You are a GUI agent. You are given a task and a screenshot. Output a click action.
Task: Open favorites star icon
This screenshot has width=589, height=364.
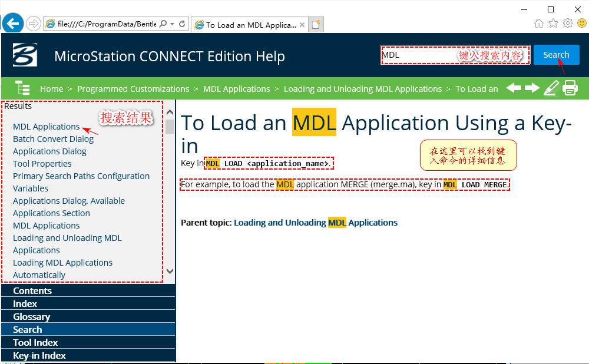[553, 24]
